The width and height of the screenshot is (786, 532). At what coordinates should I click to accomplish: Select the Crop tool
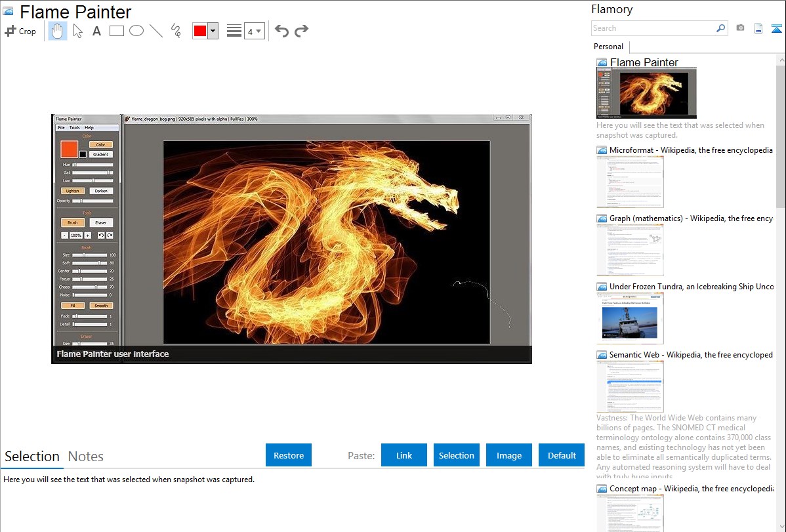click(20, 31)
